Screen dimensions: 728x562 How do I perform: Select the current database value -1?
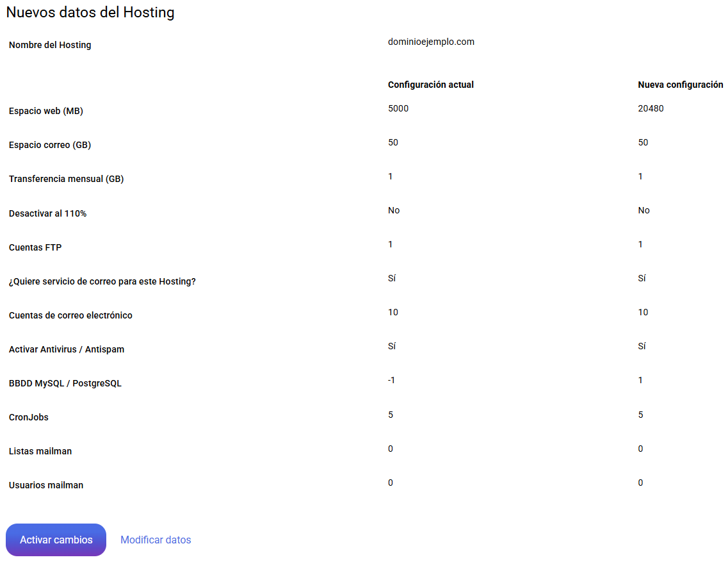pos(391,380)
